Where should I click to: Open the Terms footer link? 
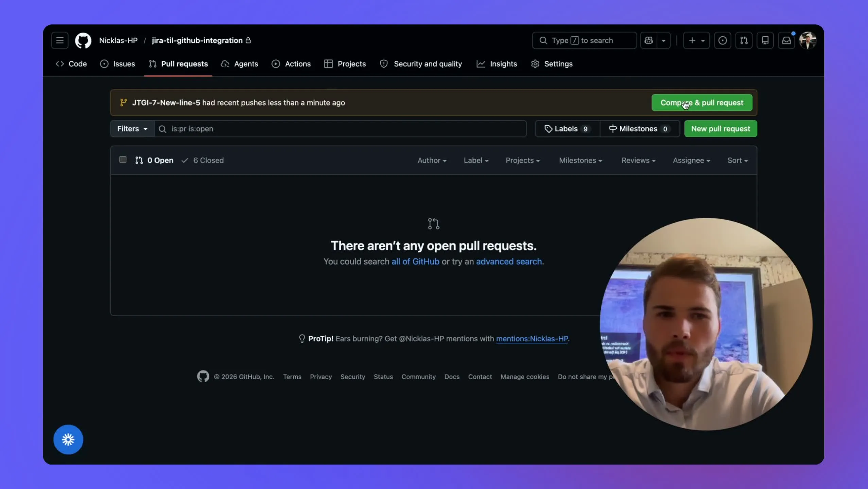point(292,377)
